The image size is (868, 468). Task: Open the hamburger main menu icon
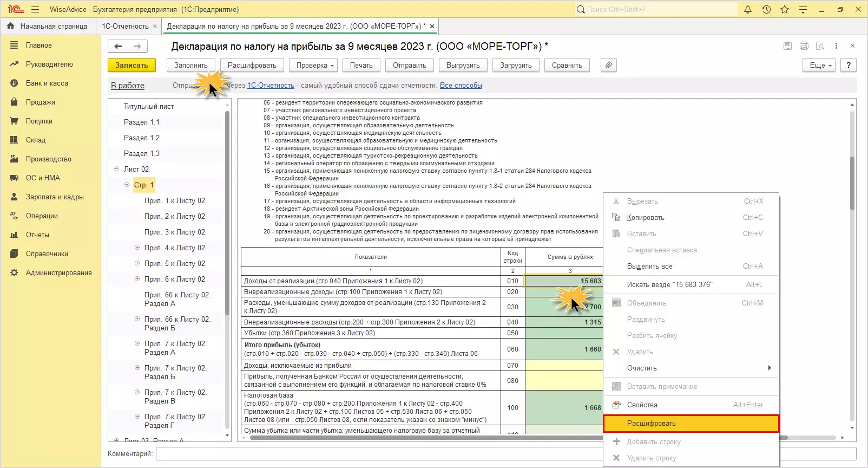(x=35, y=9)
